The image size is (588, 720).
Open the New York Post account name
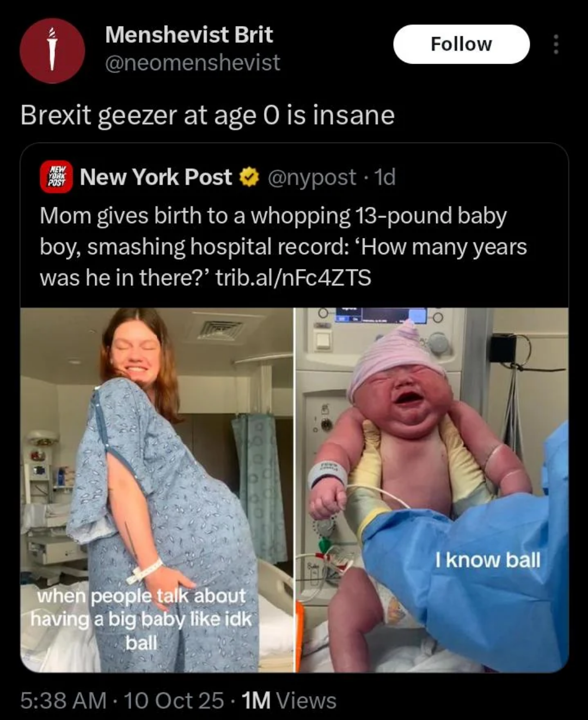click(x=156, y=178)
